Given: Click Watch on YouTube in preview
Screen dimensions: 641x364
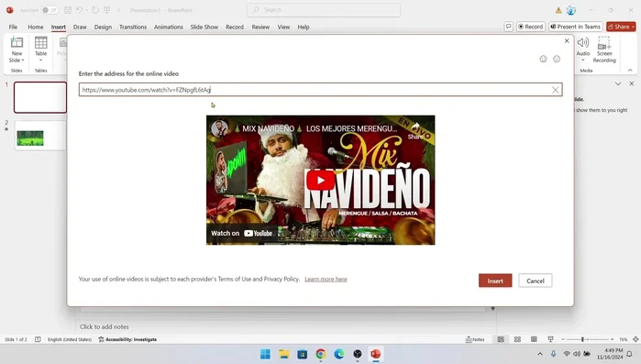Looking at the screenshot, I should 241,233.
